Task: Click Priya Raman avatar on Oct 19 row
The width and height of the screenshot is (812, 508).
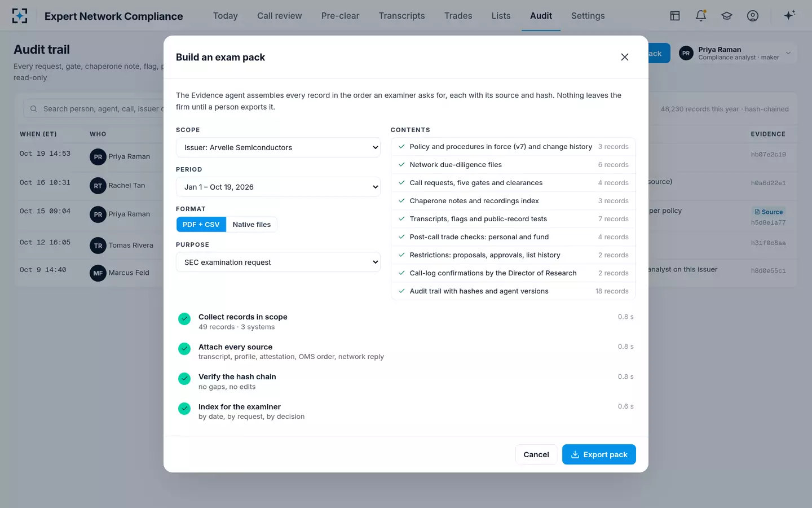Action: (x=98, y=157)
